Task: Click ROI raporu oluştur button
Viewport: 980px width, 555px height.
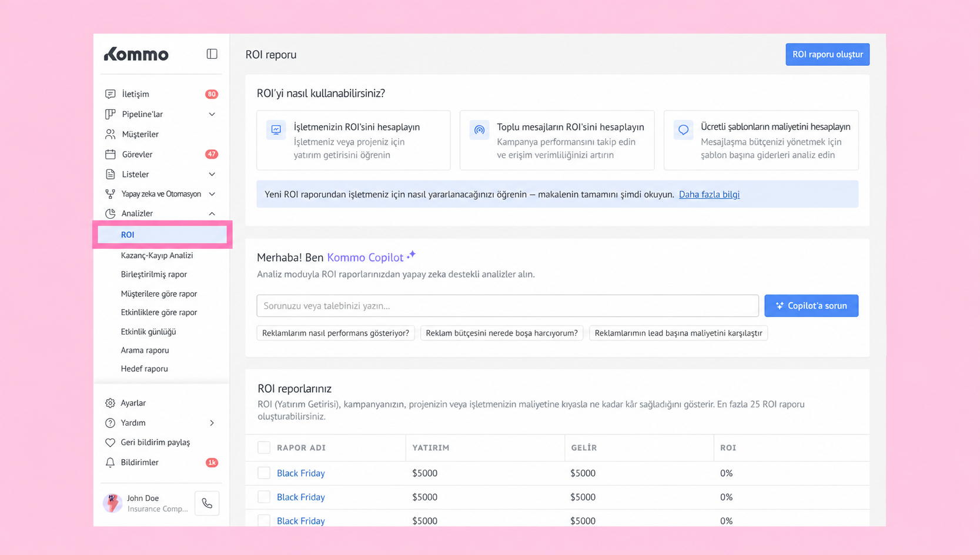Action: 827,54
